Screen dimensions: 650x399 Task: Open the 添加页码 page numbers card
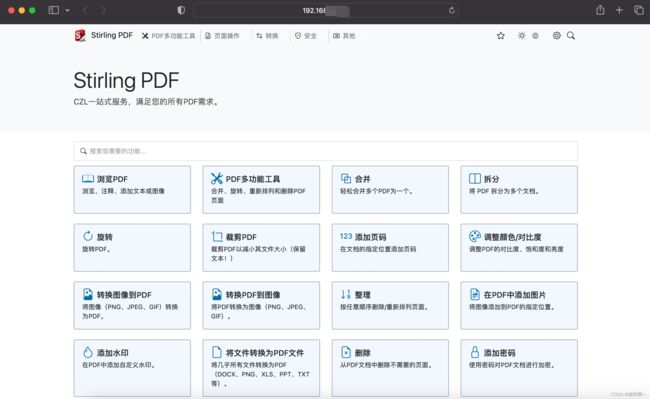(390, 248)
